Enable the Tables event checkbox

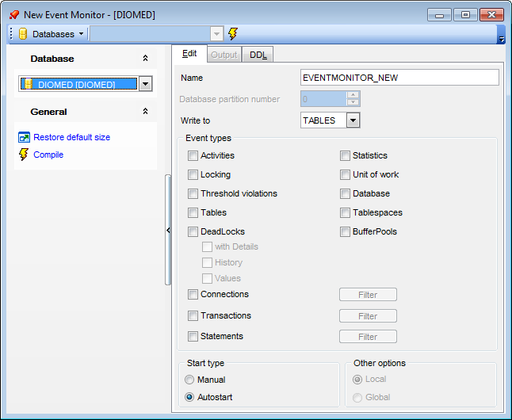[193, 213]
